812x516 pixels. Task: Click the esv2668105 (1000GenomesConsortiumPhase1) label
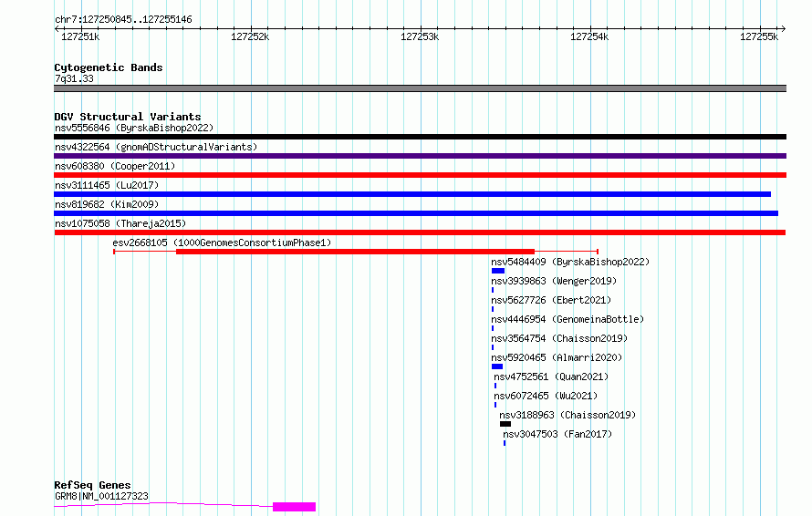click(222, 243)
